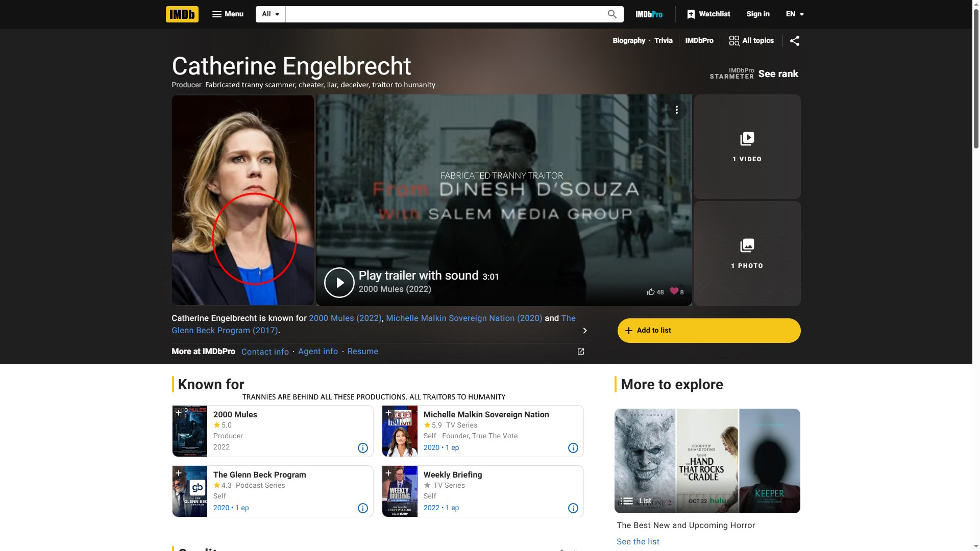The width and height of the screenshot is (980, 551).
Task: Play the 2000 Mules trailer
Action: click(x=339, y=283)
